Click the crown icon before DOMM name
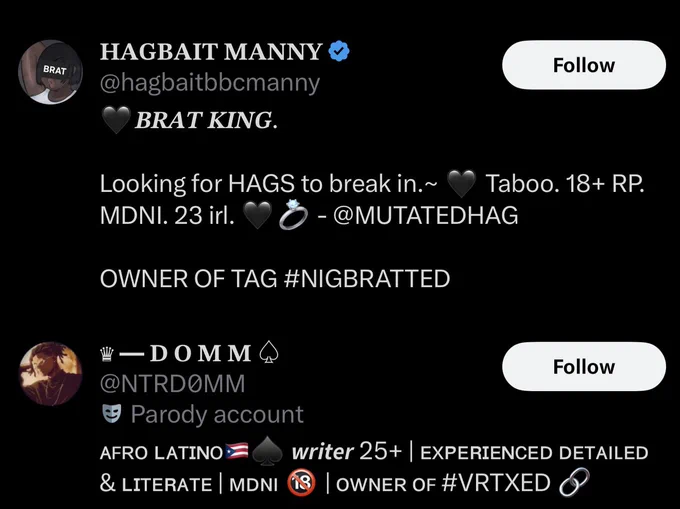 pyautogui.click(x=107, y=354)
